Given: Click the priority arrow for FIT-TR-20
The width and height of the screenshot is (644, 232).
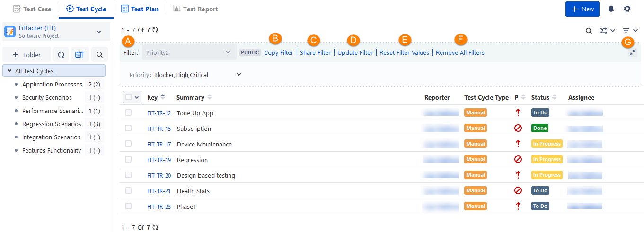Looking at the screenshot, I should click(x=518, y=175).
